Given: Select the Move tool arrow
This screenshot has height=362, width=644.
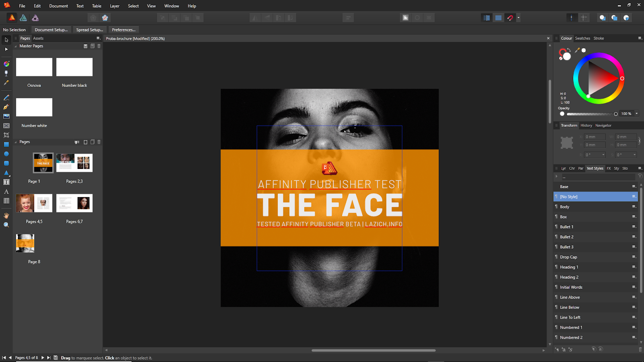Looking at the screenshot, I should (6, 40).
